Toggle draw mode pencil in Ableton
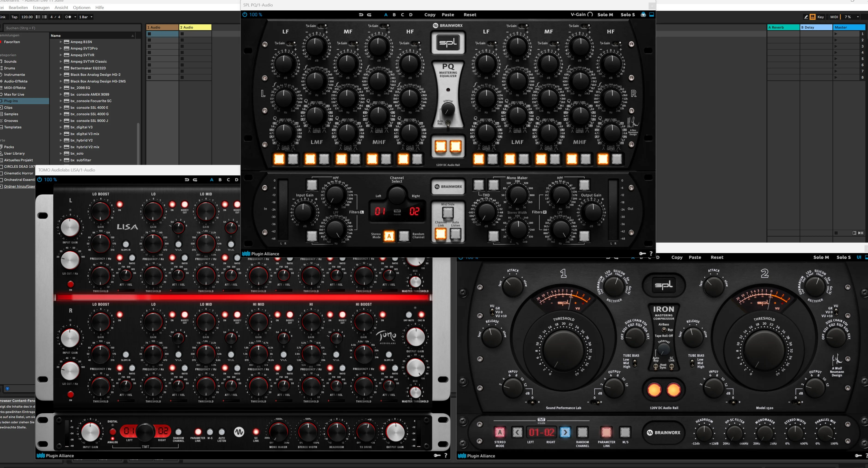 click(x=806, y=17)
